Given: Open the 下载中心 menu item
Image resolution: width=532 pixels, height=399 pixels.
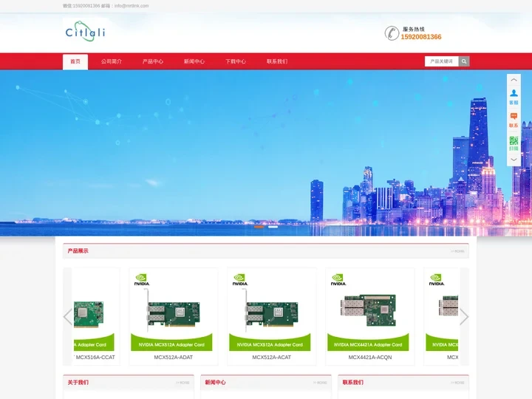Looking at the screenshot, I should coord(236,61).
